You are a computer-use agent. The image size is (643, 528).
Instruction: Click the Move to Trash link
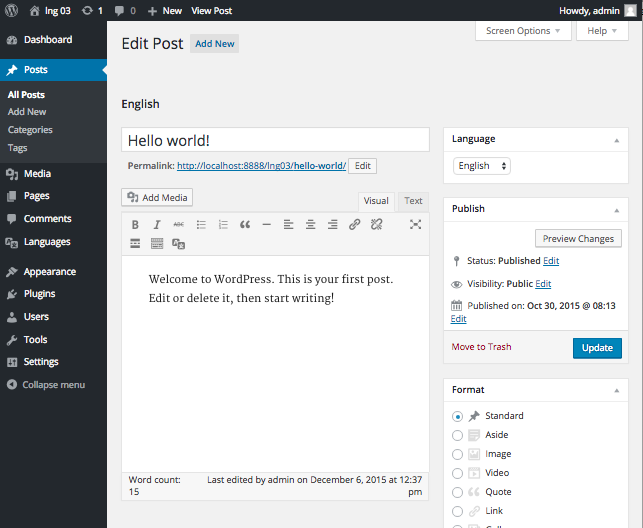481,347
